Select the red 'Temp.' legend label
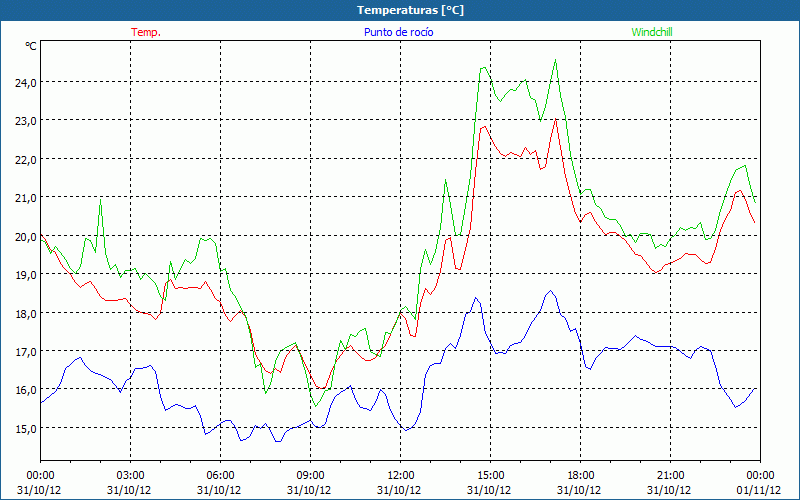Screen dimensions: 800x500 click(x=146, y=32)
